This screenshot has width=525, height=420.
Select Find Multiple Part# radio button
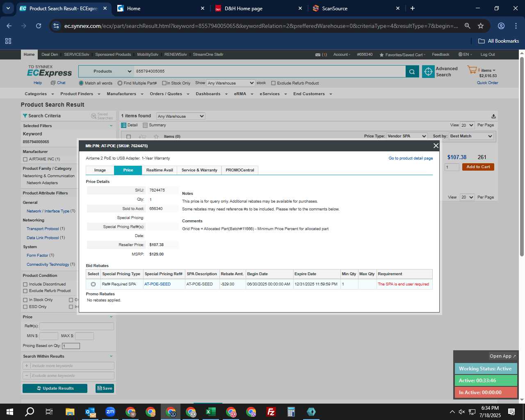coord(120,83)
